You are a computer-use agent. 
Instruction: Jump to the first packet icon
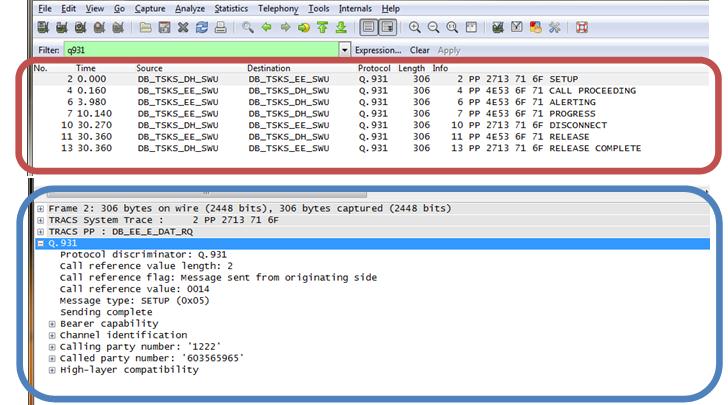[x=322, y=27]
